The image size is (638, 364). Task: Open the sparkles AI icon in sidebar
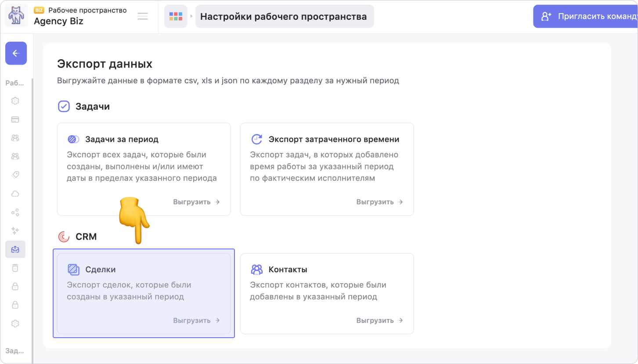pos(15,231)
